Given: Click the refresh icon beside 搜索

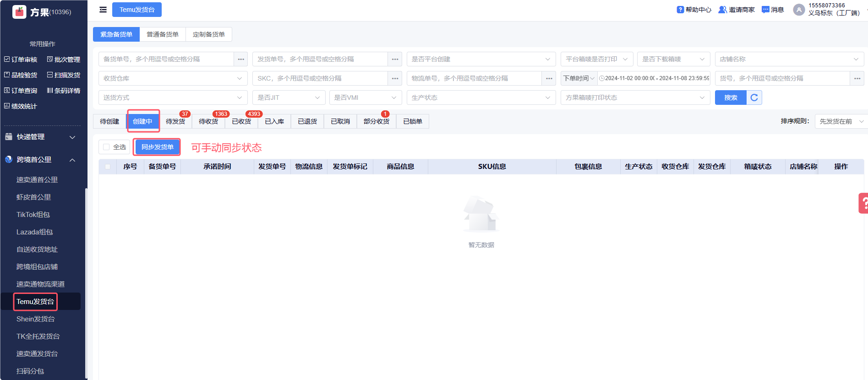Looking at the screenshot, I should pos(754,98).
